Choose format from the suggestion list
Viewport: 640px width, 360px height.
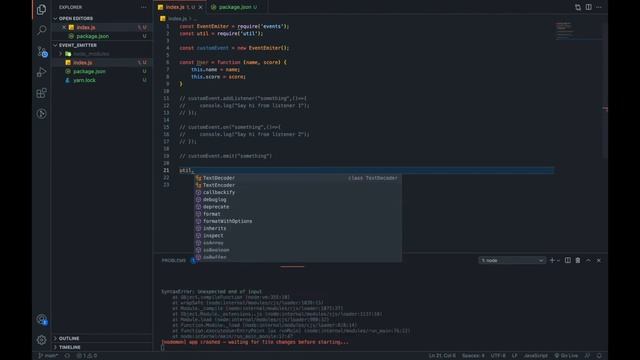tap(298, 214)
